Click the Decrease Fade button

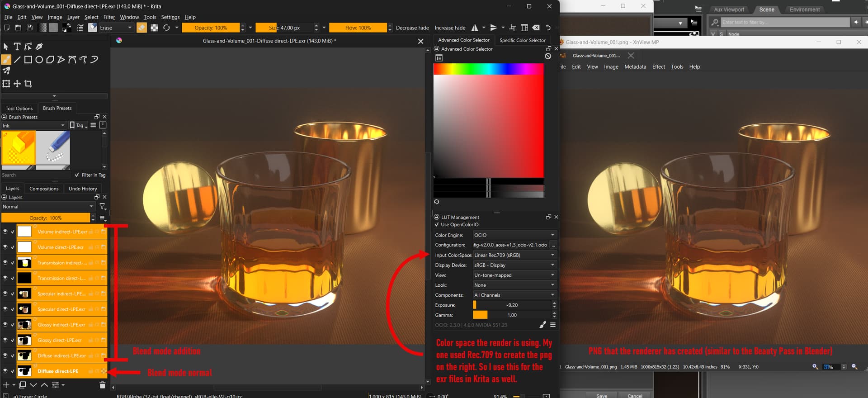pos(412,28)
